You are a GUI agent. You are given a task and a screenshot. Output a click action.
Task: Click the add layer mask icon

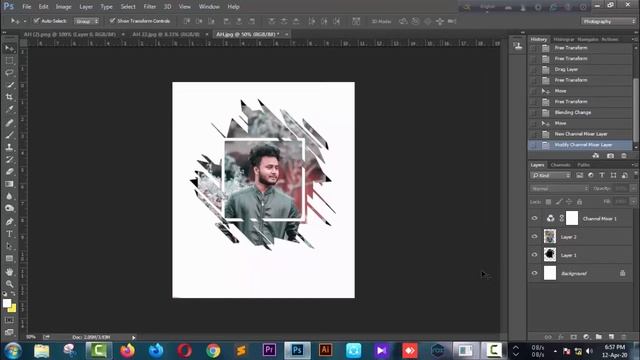(x=573, y=337)
